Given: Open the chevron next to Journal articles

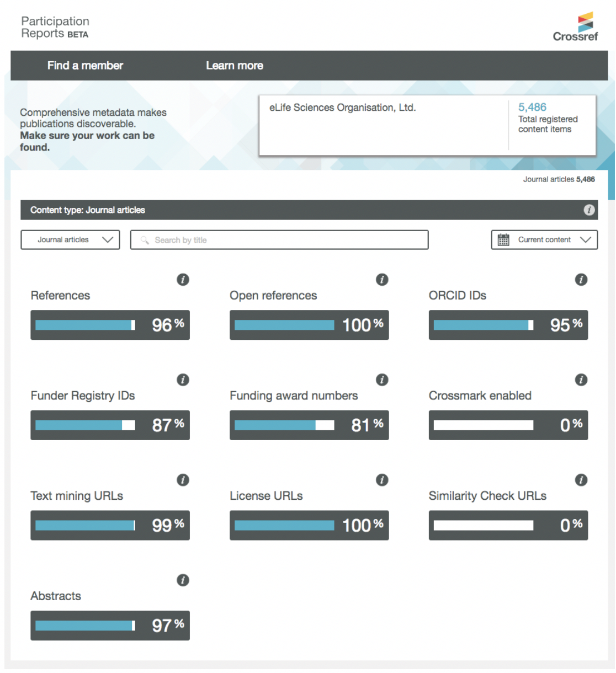Looking at the screenshot, I should (108, 239).
